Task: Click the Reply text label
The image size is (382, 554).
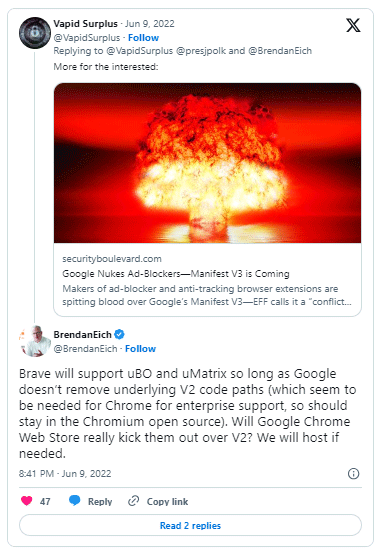Action: click(100, 501)
